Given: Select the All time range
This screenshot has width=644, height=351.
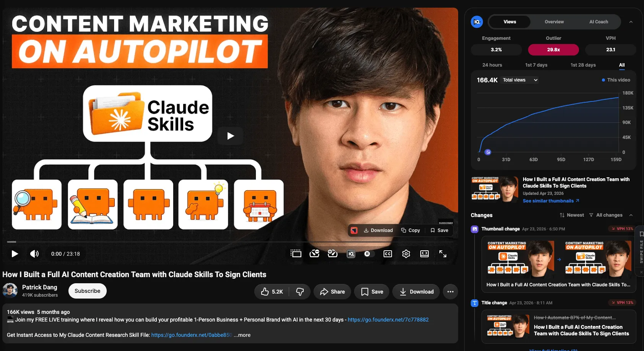Looking at the screenshot, I should [622, 65].
